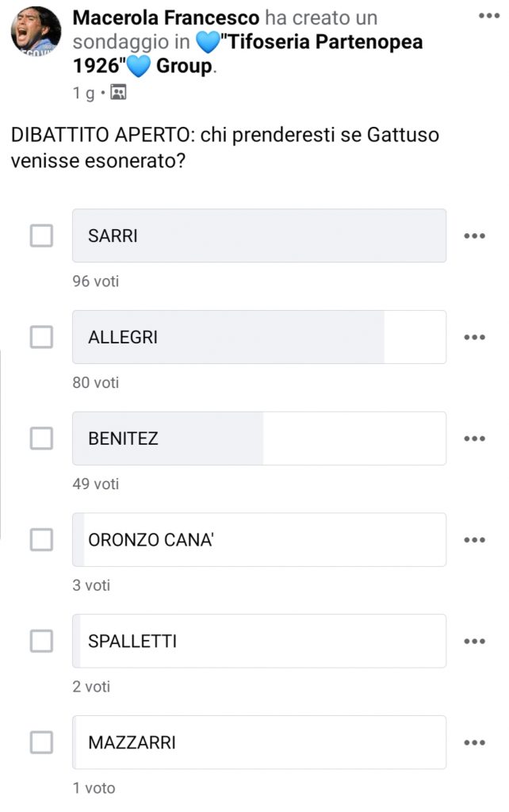Image resolution: width=509 pixels, height=812 pixels.
Task: Select the ALLEGRI voting checkbox
Action: (40, 337)
